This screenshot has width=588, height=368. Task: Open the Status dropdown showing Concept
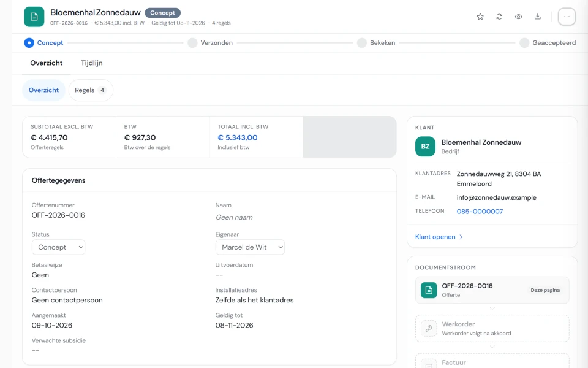click(59, 247)
